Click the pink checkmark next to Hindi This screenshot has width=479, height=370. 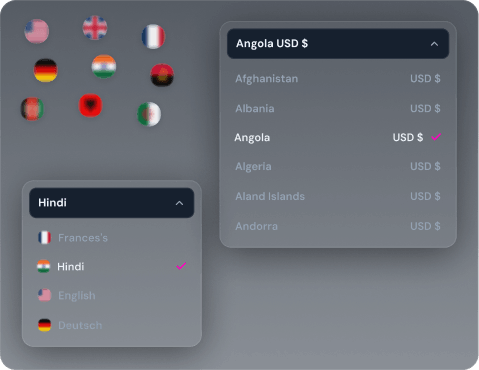pos(181,266)
